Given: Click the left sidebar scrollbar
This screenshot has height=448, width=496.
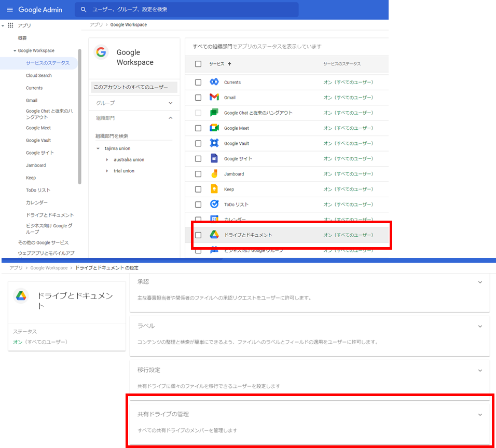Looking at the screenshot, I should tap(80, 116).
